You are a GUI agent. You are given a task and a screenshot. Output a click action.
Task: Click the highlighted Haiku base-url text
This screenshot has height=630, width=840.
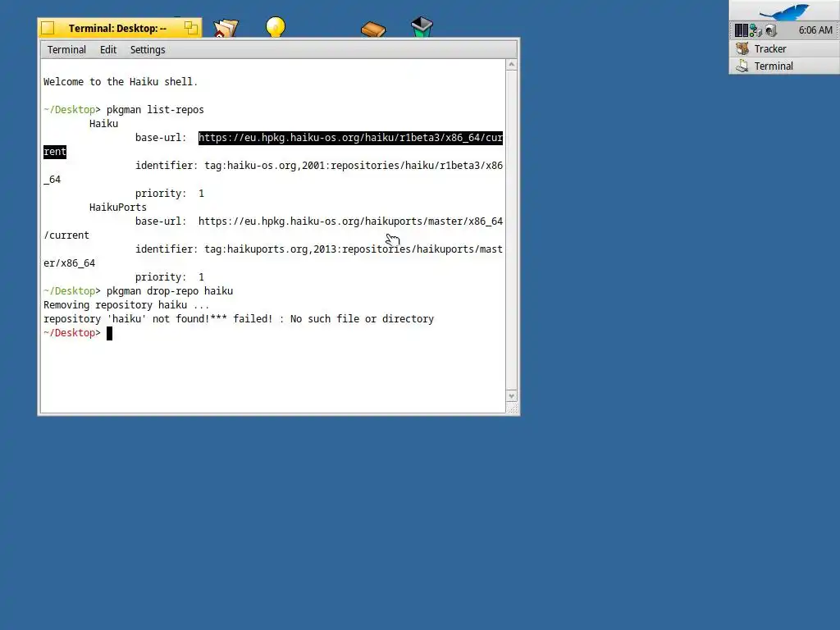tap(350, 138)
